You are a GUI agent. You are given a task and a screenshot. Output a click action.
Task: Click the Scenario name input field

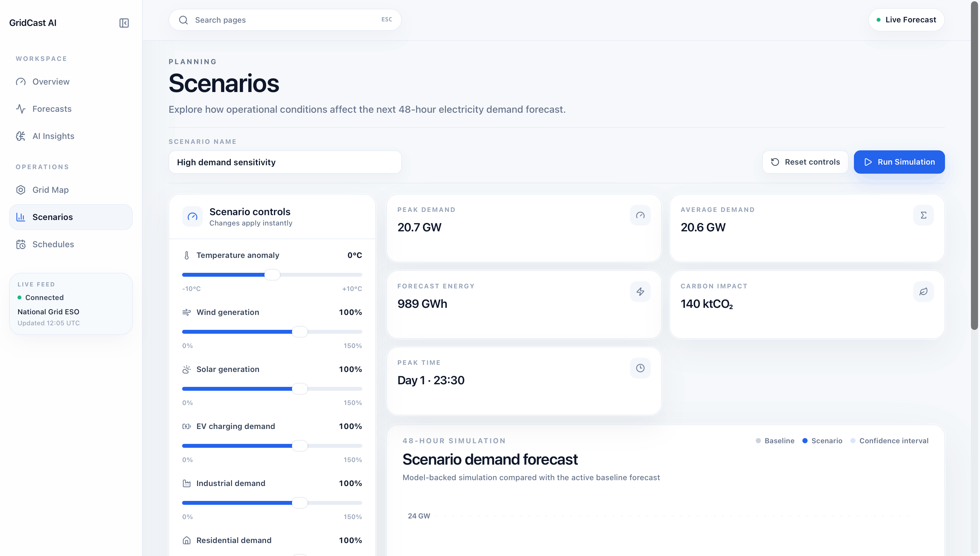(285, 162)
